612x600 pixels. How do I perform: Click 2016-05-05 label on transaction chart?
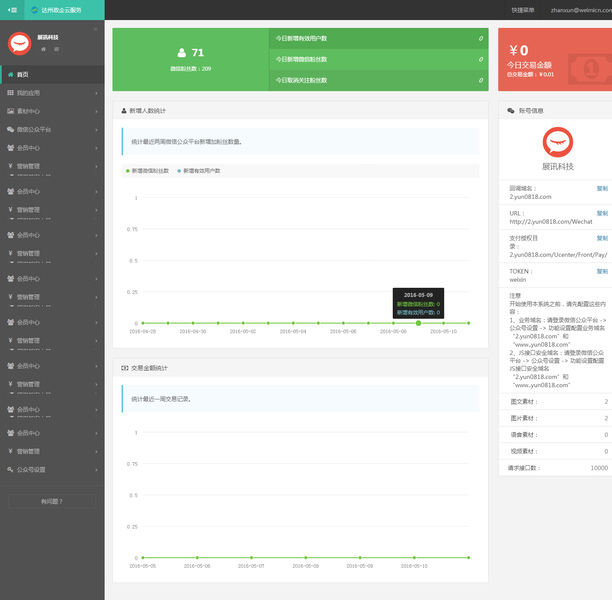143,566
